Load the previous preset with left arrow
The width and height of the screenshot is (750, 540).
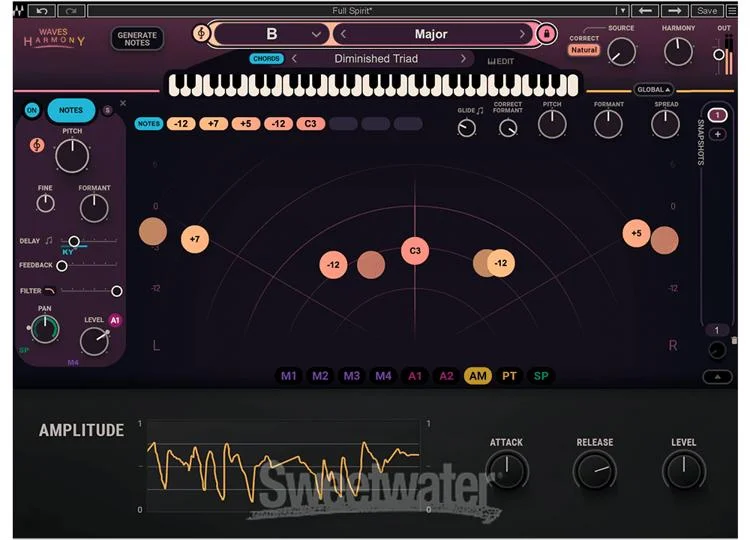pos(645,11)
